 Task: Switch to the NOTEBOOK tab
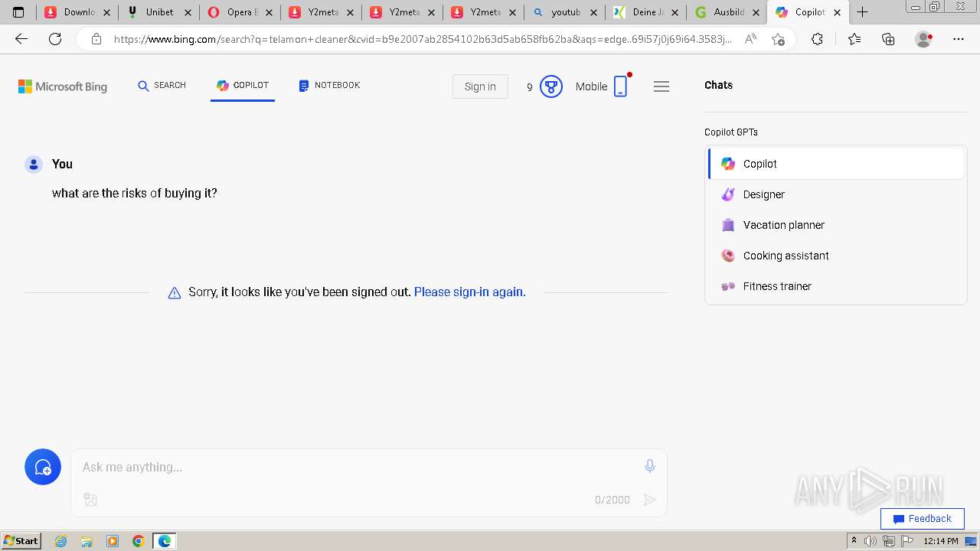[x=329, y=85]
